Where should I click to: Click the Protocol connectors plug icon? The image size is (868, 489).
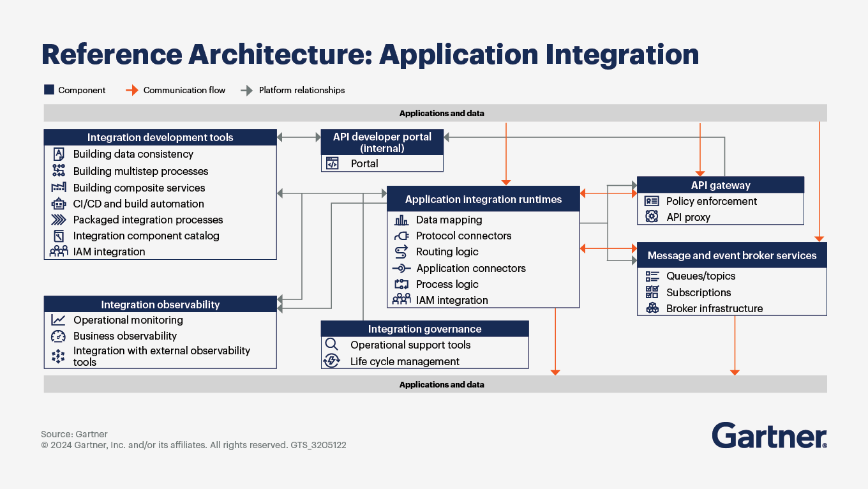[x=401, y=236]
